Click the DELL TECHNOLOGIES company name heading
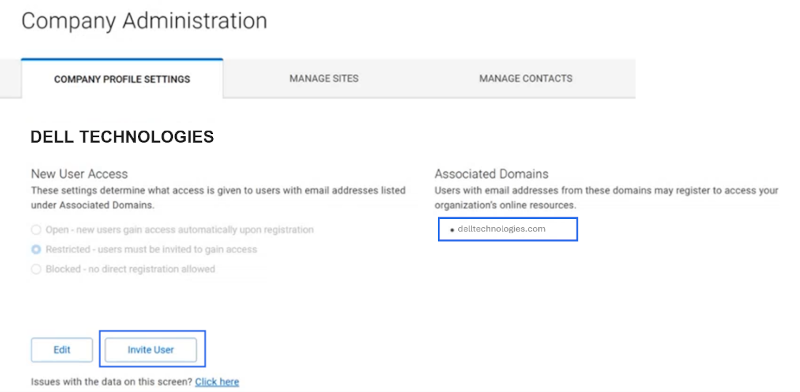 [122, 137]
